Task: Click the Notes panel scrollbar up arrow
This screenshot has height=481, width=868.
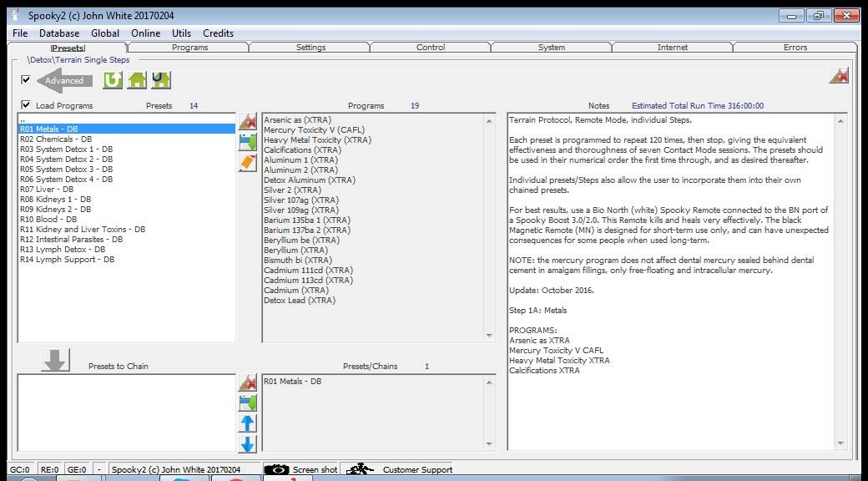Action: click(841, 120)
